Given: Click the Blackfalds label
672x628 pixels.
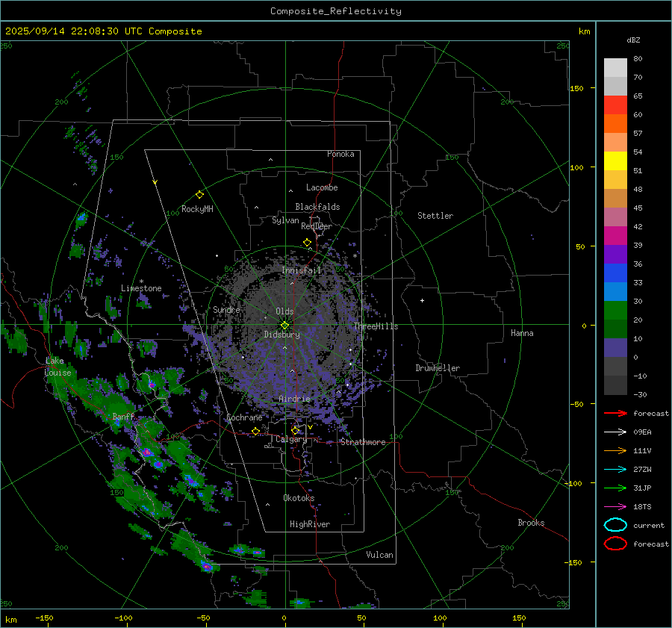Looking at the screenshot, I should click(317, 207).
